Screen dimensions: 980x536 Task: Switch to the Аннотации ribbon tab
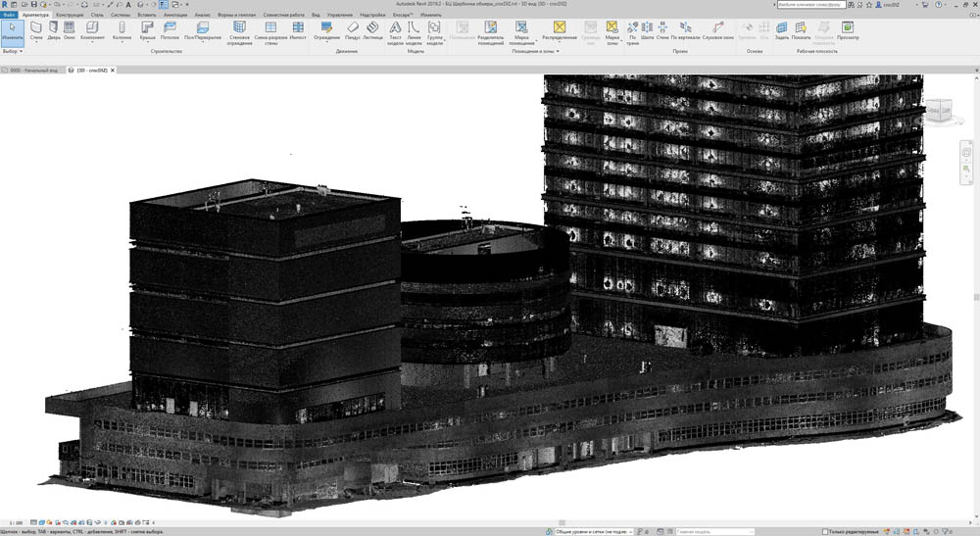(x=175, y=15)
